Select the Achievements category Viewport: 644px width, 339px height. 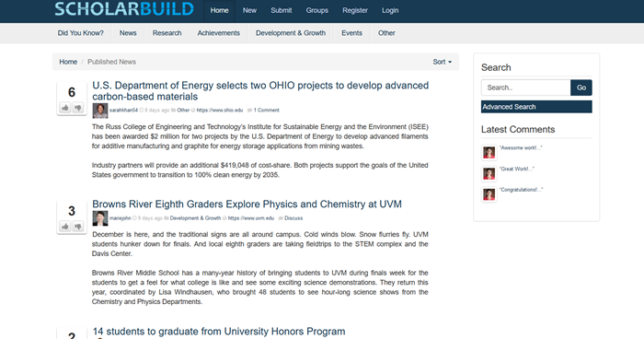[x=219, y=33]
